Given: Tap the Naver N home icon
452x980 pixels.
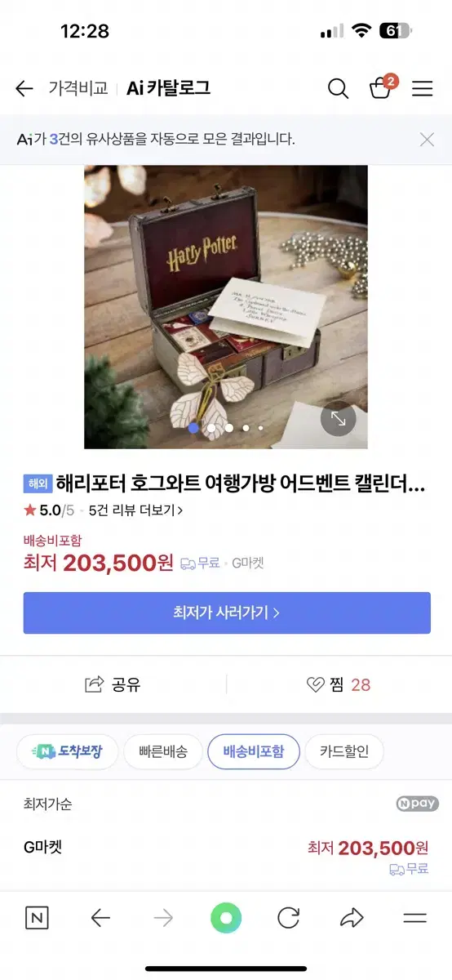Looking at the screenshot, I should click(37, 918).
